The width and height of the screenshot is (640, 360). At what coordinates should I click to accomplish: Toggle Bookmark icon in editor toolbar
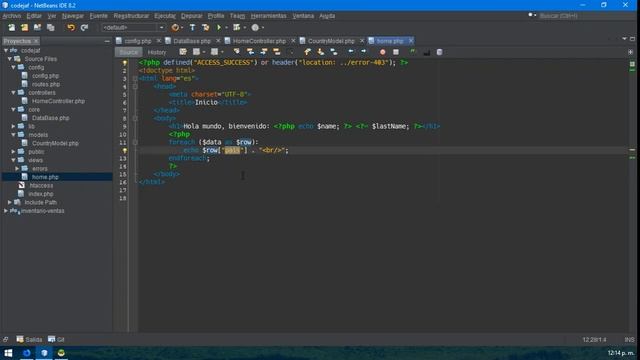click(334, 52)
